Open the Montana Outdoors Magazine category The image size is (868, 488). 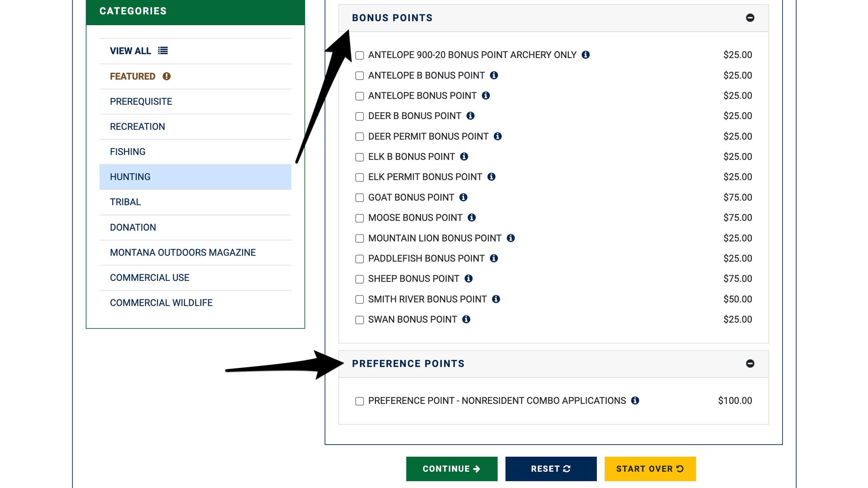(x=182, y=252)
